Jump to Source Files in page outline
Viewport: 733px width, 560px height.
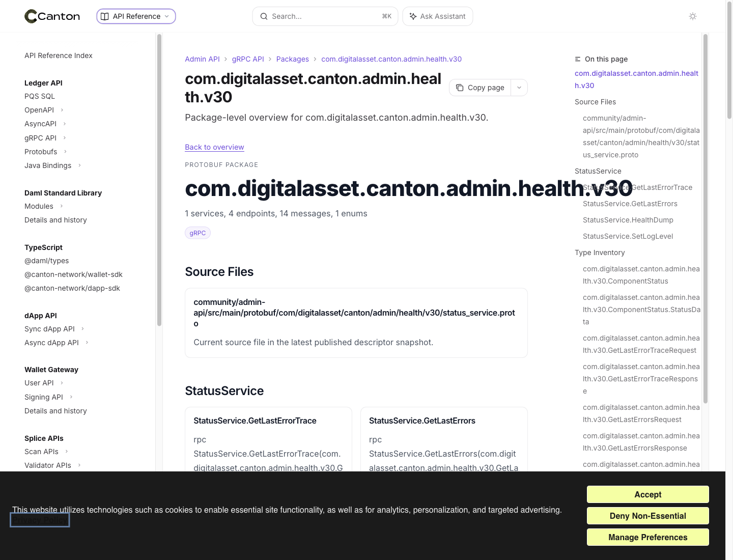click(x=595, y=102)
